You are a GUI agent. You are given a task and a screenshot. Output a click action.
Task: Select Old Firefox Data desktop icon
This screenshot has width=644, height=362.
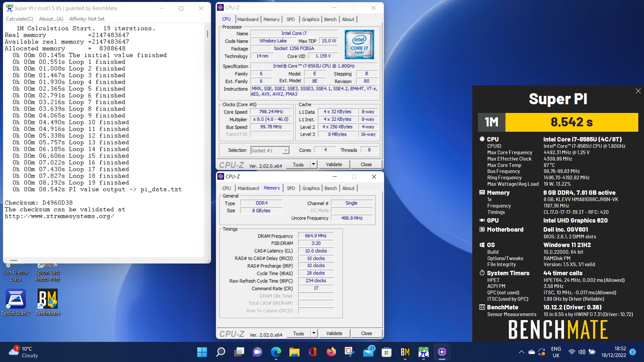pos(15,273)
